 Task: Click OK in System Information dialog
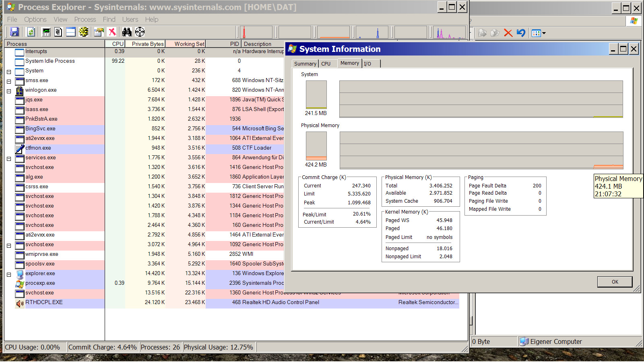pyautogui.click(x=615, y=282)
